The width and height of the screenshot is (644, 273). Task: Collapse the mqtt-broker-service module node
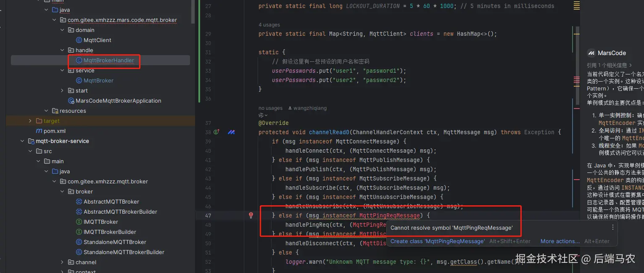click(x=22, y=141)
